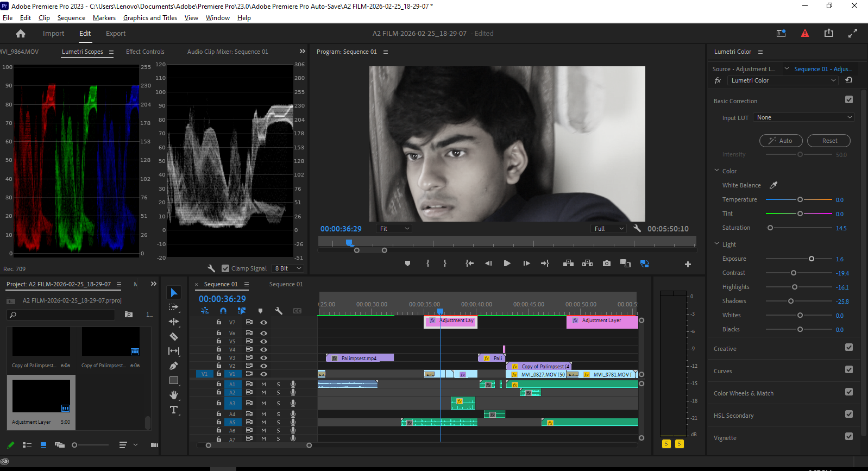Collapse the Color section
This screenshot has height=471, width=868.
717,171
